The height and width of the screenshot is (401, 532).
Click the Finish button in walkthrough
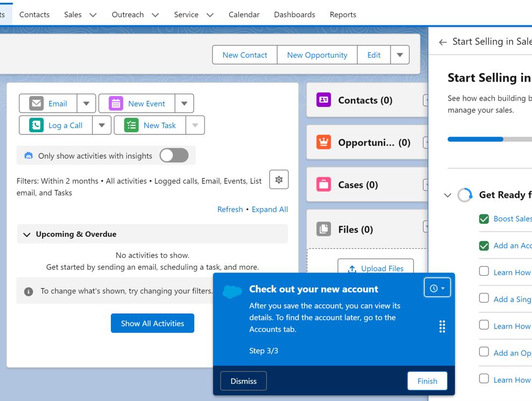tap(427, 381)
